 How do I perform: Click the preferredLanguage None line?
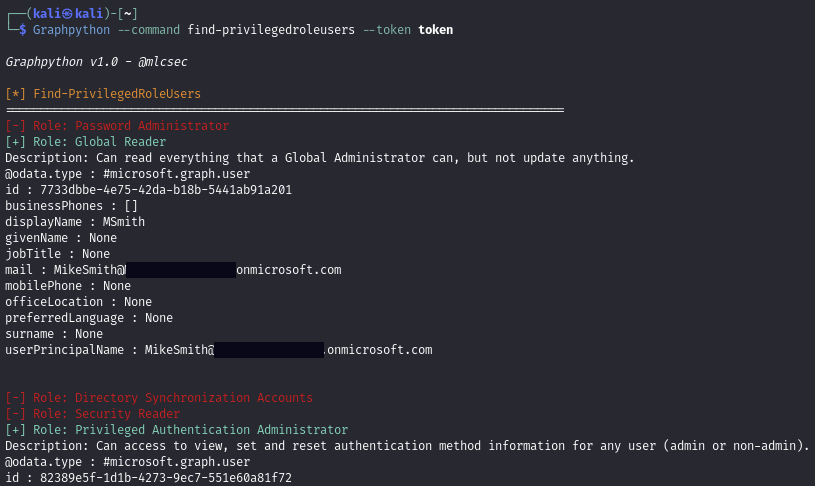coord(89,318)
